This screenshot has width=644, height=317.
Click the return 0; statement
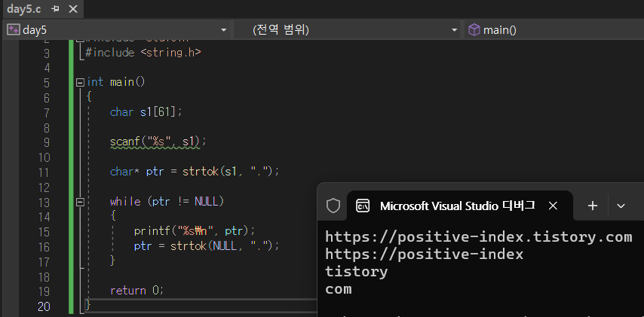tap(136, 291)
